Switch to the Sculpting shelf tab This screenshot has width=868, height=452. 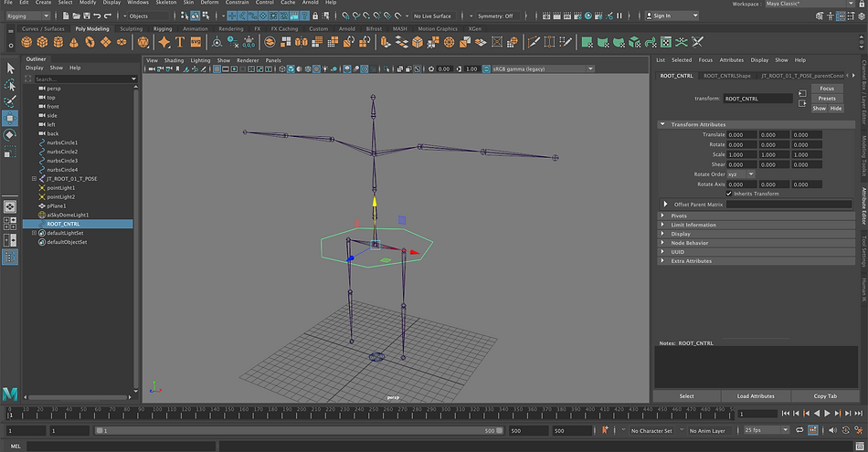click(x=132, y=29)
